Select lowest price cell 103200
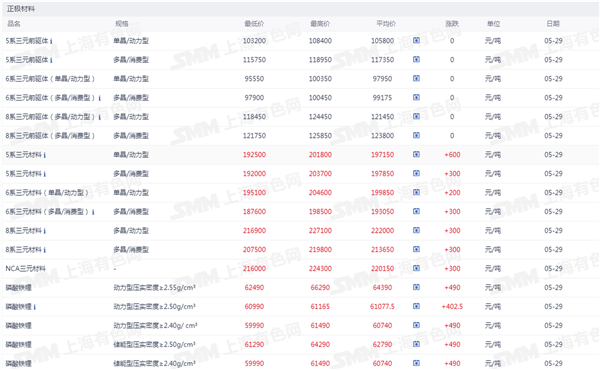This screenshot has height=370, width=600. (x=254, y=41)
